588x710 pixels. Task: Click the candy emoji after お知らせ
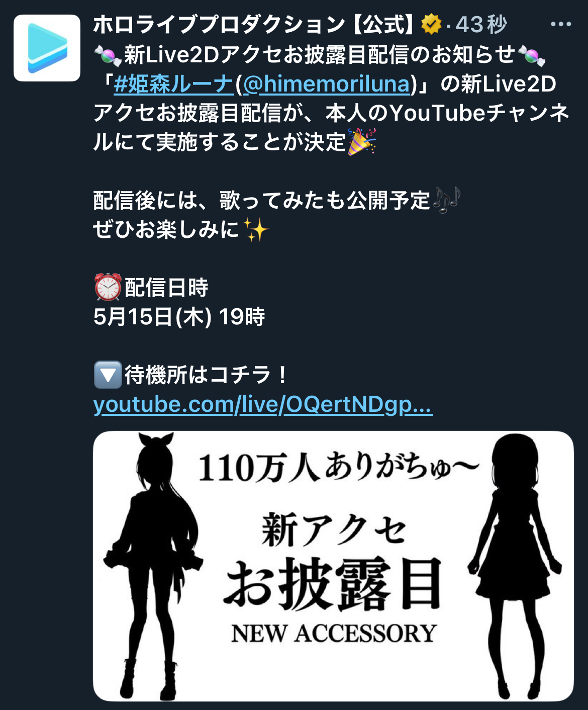pyautogui.click(x=532, y=55)
